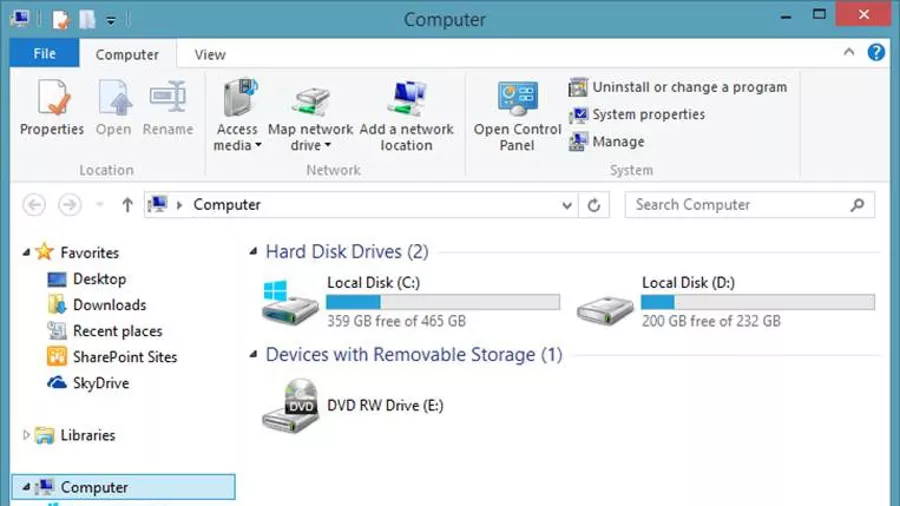Collapse the Hard Disk Drives group
The image size is (900, 506).
click(253, 251)
